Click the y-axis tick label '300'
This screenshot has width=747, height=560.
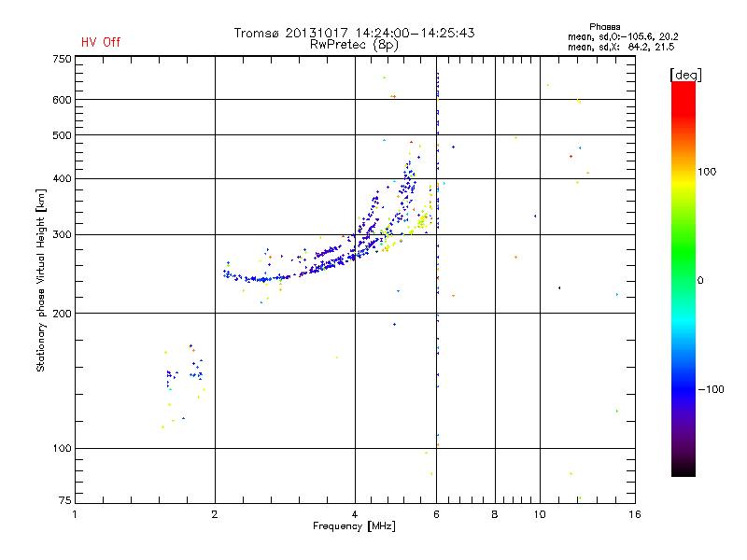point(62,235)
